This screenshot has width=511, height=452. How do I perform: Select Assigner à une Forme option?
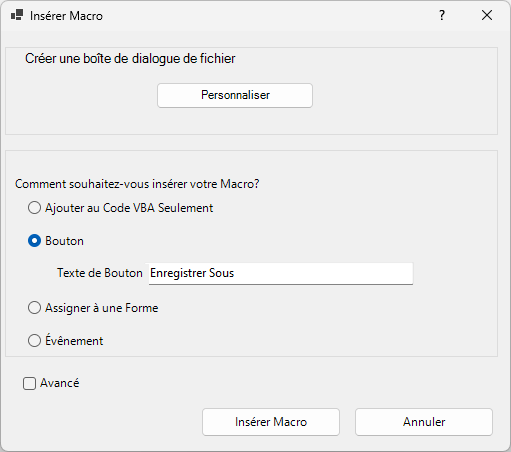click(34, 308)
